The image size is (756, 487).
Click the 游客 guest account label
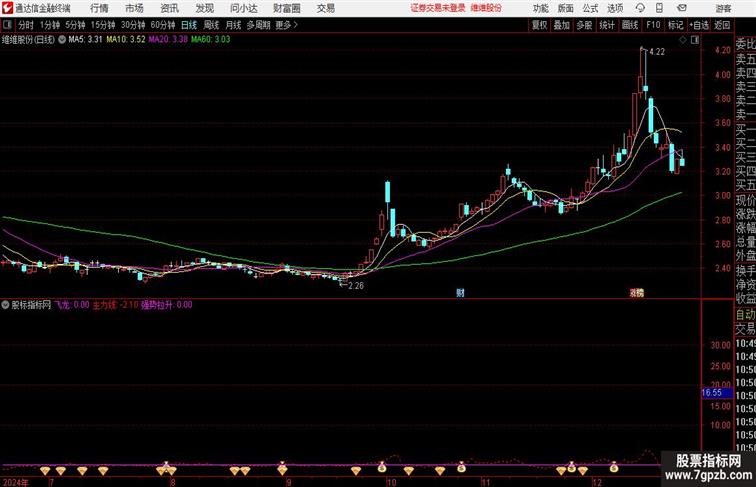pos(723,8)
